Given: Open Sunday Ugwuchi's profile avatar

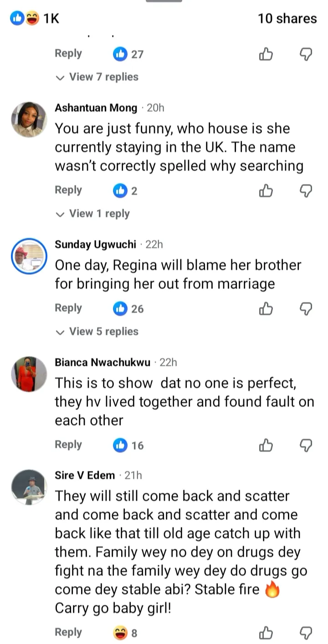Looking at the screenshot, I should pos(29,256).
